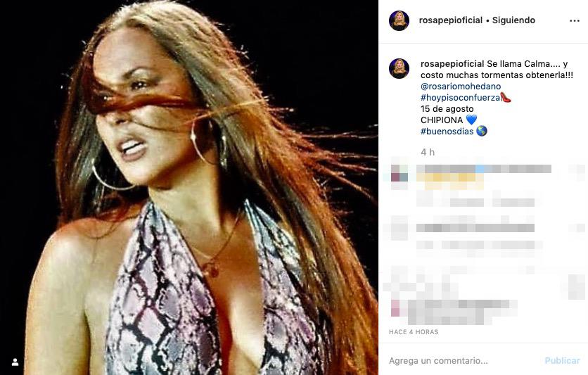Click the main post photo
This screenshot has width=588, height=375.
click(x=189, y=187)
